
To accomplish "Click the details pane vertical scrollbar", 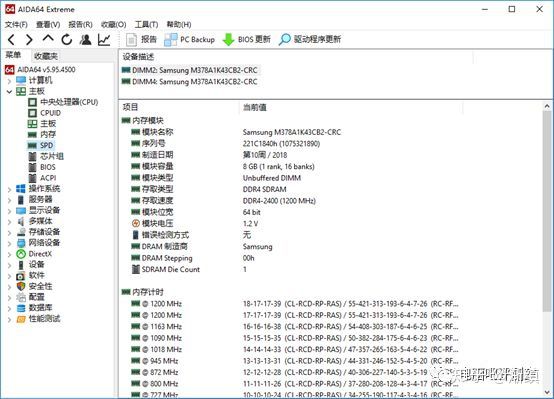I will [547, 211].
